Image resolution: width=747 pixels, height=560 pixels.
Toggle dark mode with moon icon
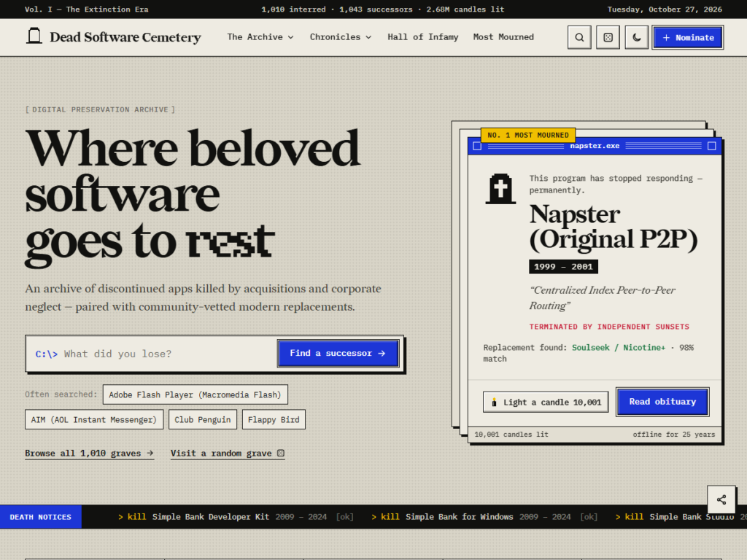click(636, 37)
